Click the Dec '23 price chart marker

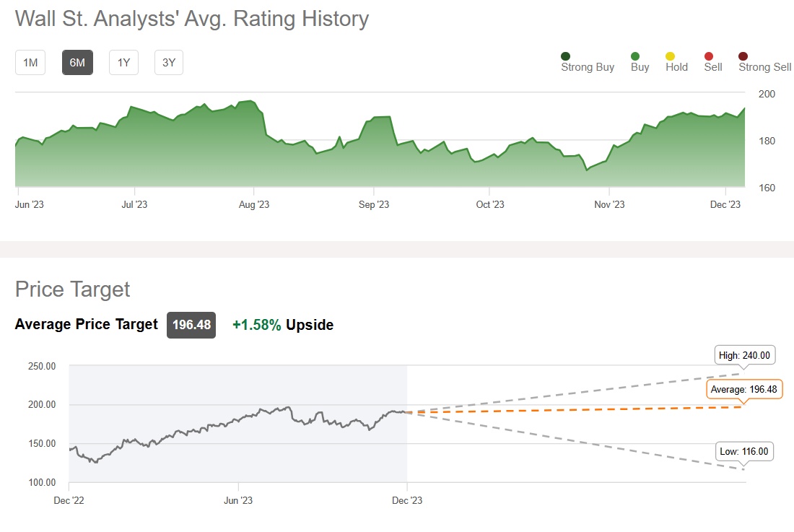[407, 500]
